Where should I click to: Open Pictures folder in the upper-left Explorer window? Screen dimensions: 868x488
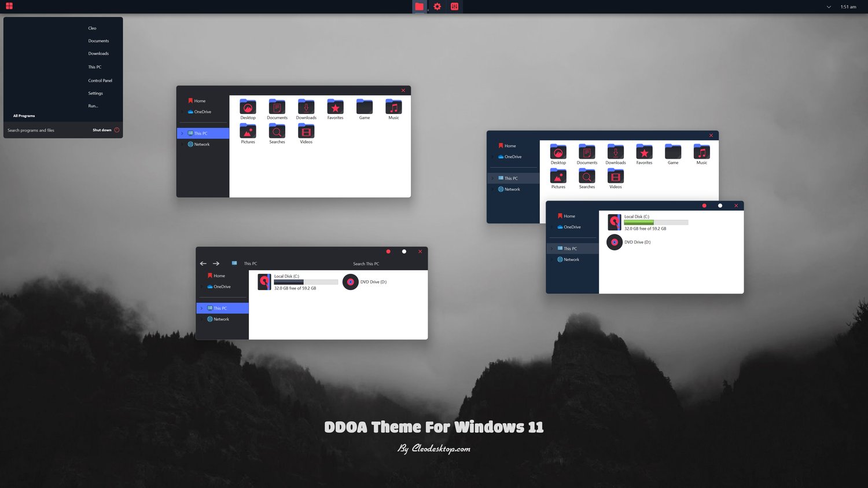(248, 134)
